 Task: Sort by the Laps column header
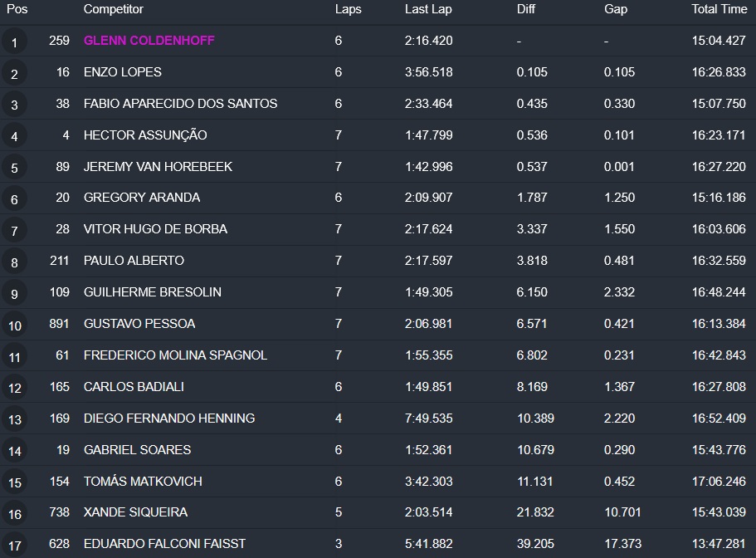coord(348,9)
